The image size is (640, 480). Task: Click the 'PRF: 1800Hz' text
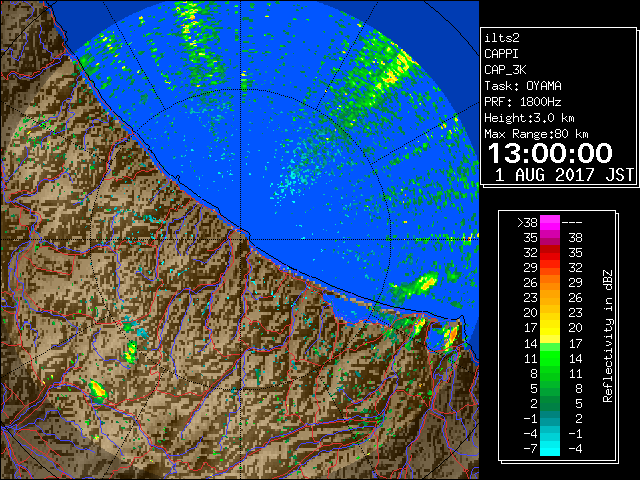(522, 102)
